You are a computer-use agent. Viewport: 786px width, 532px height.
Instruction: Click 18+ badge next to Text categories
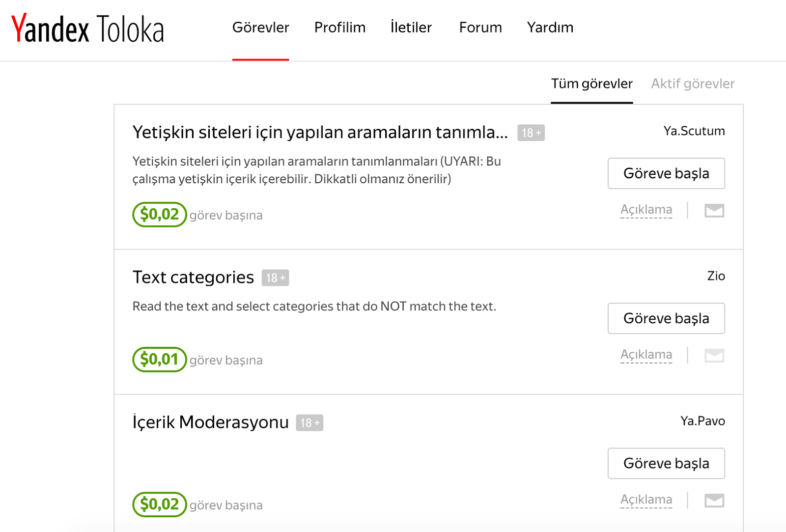(x=275, y=278)
